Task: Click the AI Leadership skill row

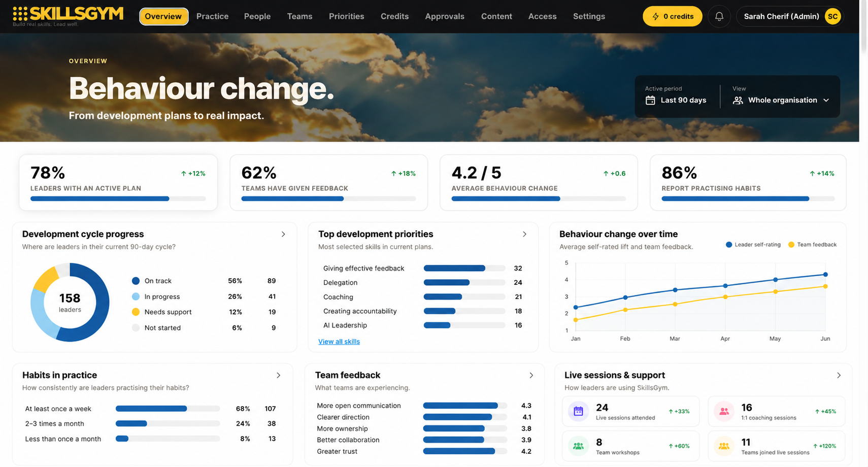Action: pos(422,325)
